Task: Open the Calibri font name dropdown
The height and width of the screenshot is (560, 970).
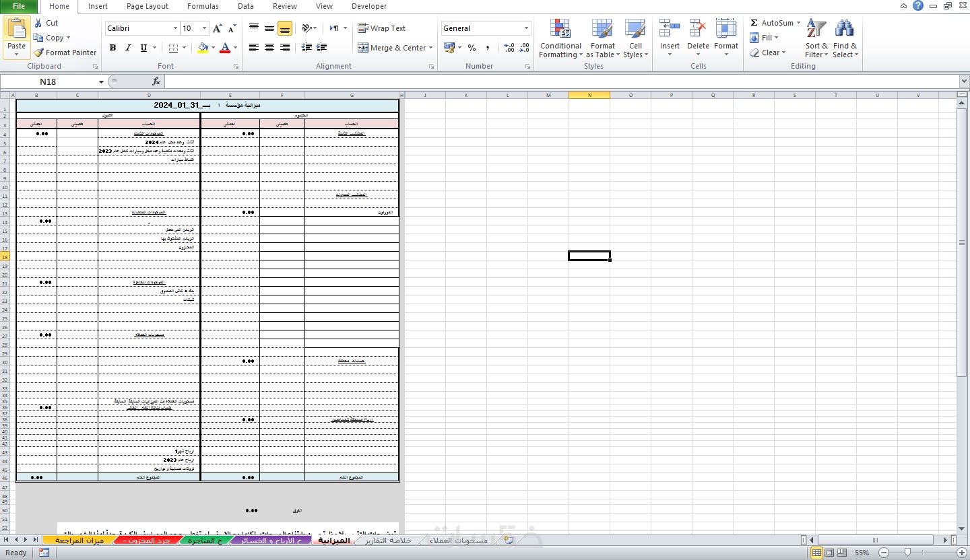Action: 175,28
